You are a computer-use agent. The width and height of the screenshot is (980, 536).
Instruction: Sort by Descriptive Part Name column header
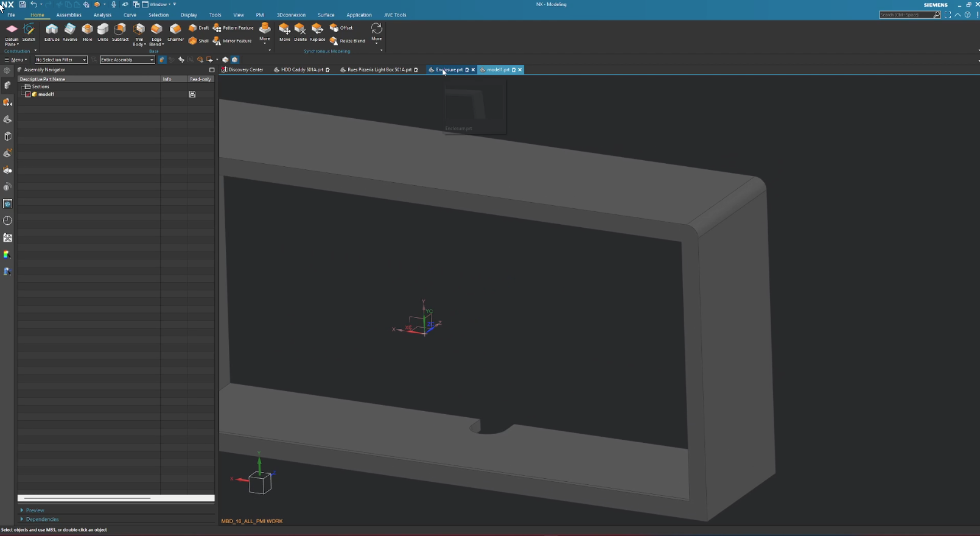coord(89,79)
